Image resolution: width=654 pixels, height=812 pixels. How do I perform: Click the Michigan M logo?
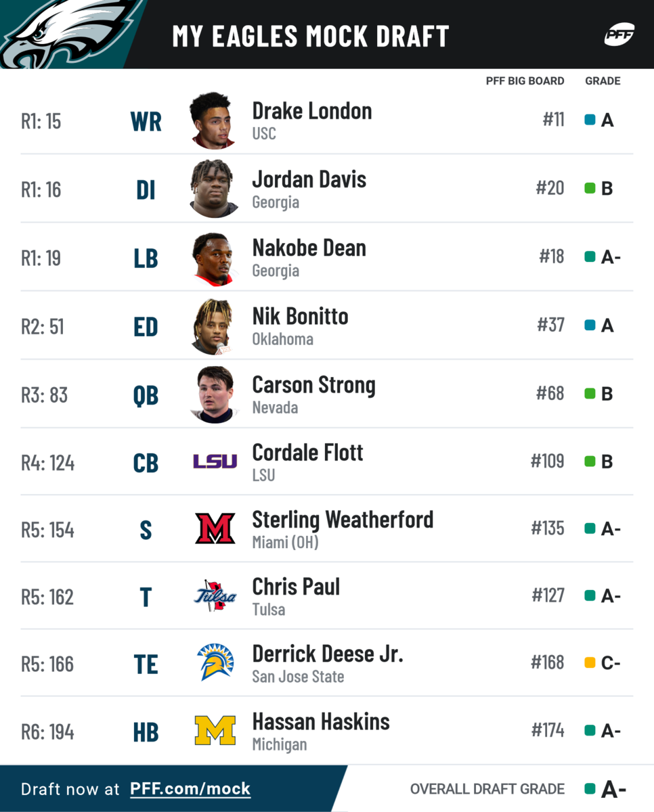click(x=215, y=731)
